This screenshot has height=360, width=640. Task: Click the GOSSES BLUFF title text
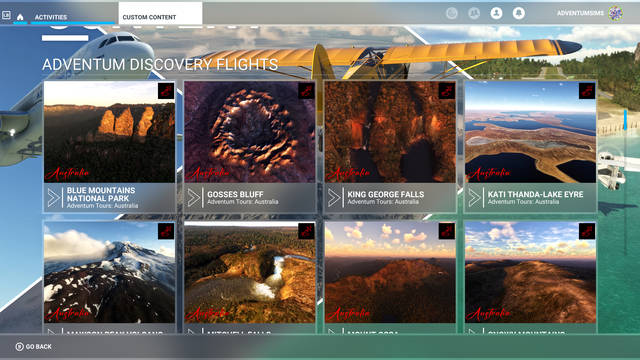click(235, 194)
